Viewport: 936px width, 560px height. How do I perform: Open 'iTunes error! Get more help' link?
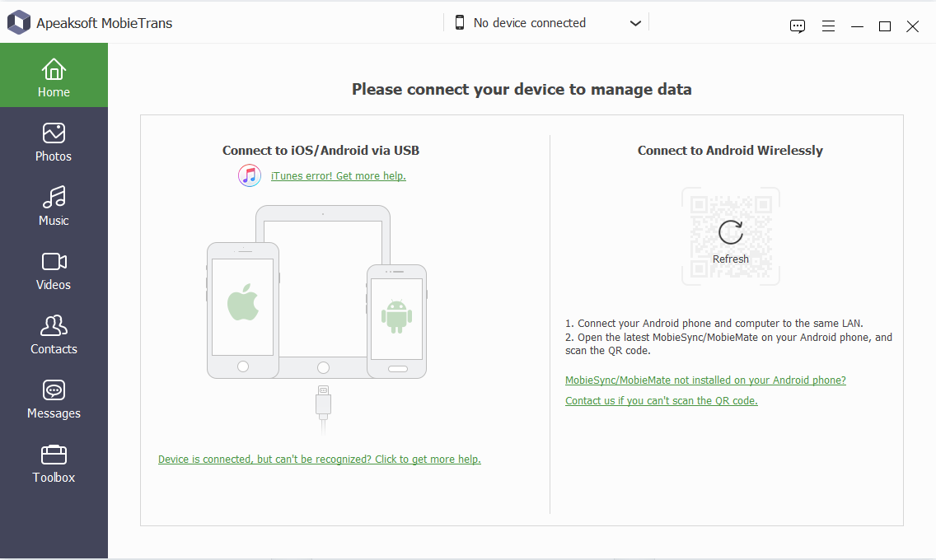tap(338, 175)
